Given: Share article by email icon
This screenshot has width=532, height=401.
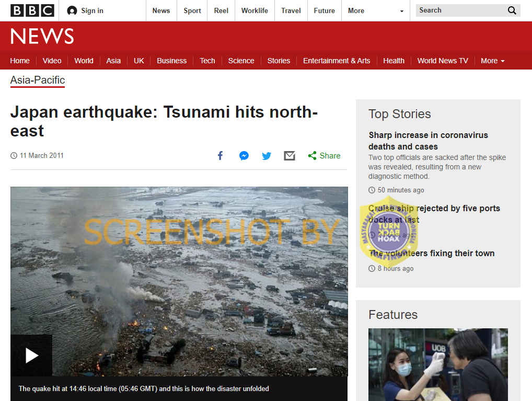Looking at the screenshot, I should coord(290,156).
